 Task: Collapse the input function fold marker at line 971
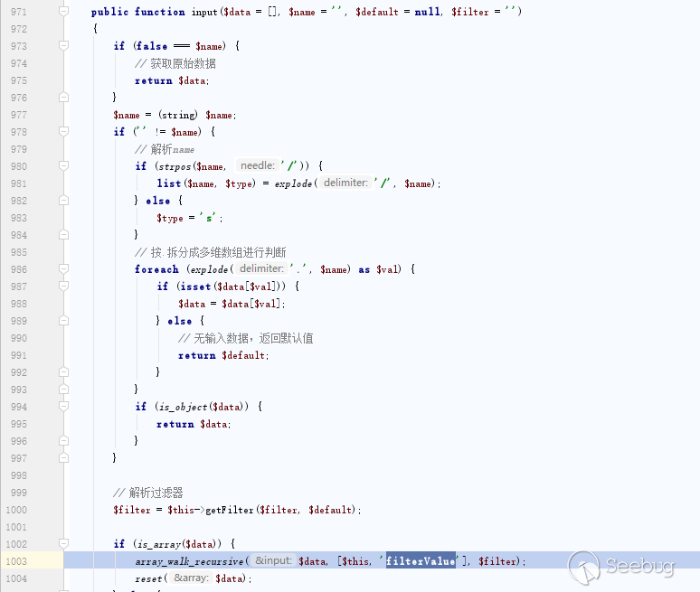click(64, 11)
